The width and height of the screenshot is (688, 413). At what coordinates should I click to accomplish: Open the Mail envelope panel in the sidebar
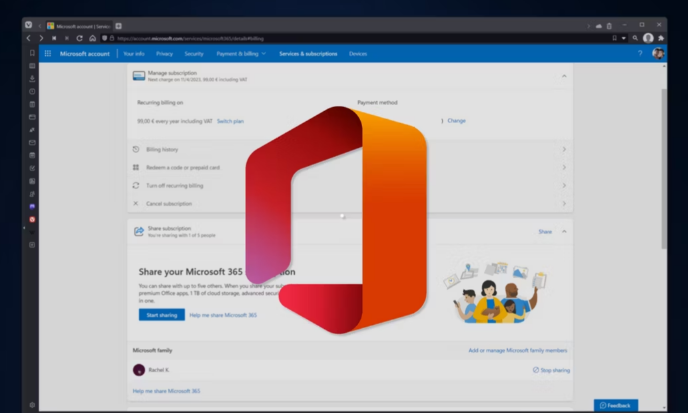(32, 143)
